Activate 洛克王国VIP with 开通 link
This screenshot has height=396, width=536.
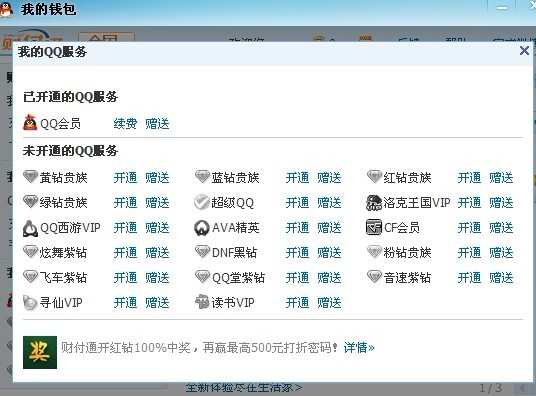pos(469,203)
